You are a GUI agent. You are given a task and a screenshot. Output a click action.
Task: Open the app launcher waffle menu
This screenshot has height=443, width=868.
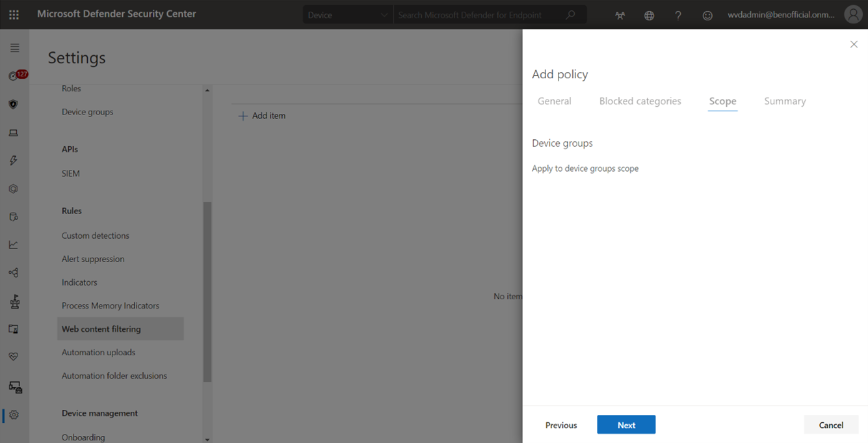pos(14,14)
